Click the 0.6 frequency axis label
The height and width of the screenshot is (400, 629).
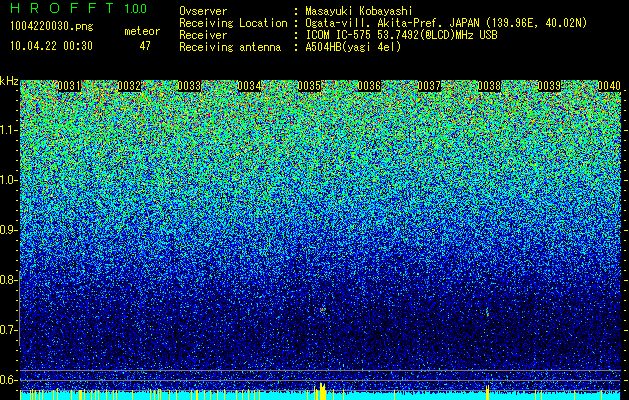(8, 380)
